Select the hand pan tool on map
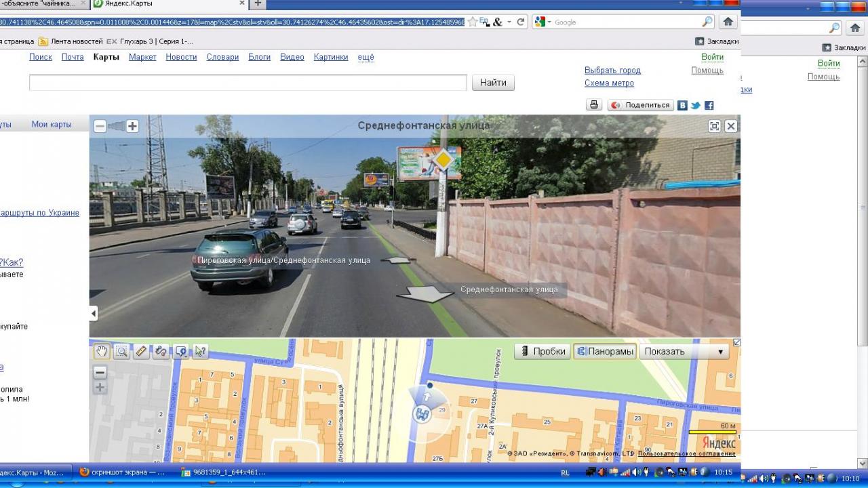Screen dimensions: 868x488 coord(101,351)
